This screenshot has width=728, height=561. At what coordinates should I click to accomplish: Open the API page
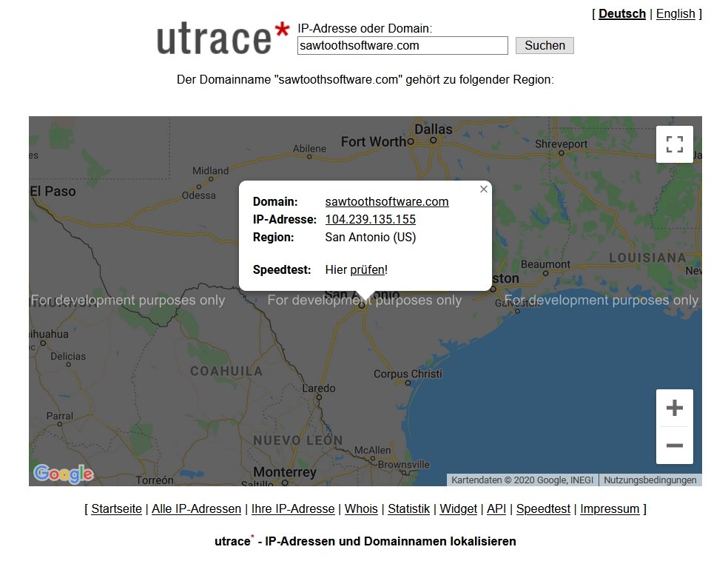coord(496,509)
